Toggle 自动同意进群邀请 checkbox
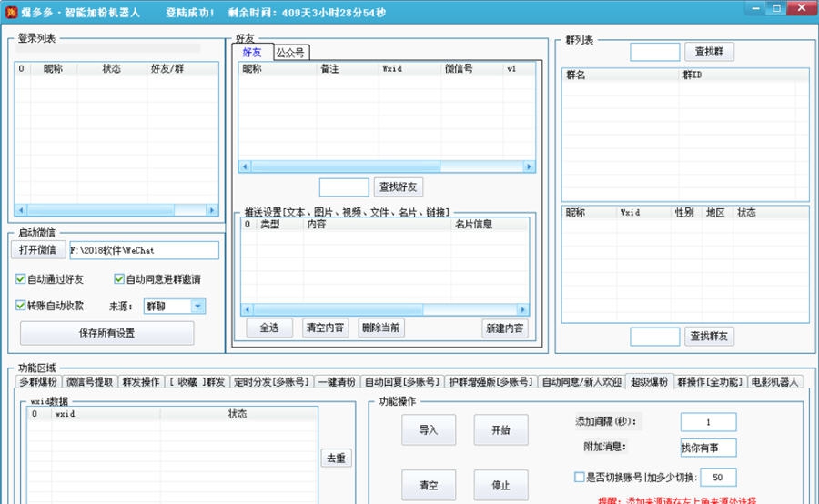The width and height of the screenshot is (819, 504). click(119, 279)
